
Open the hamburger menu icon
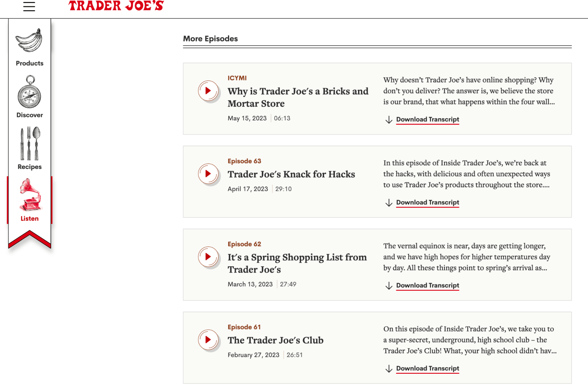pos(29,6)
